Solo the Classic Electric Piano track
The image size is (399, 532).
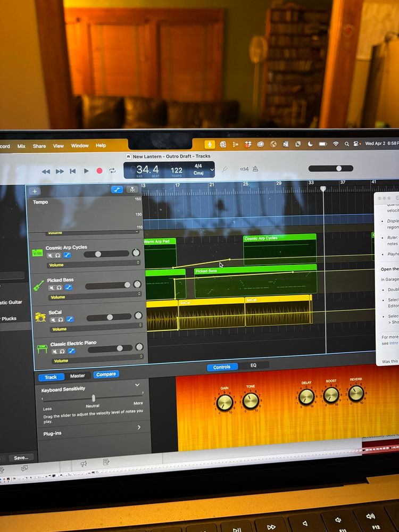pyautogui.click(x=62, y=352)
